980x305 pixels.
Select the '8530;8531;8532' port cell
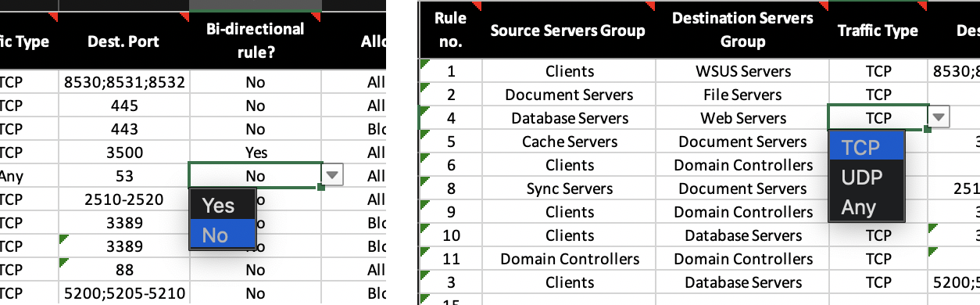[123, 82]
